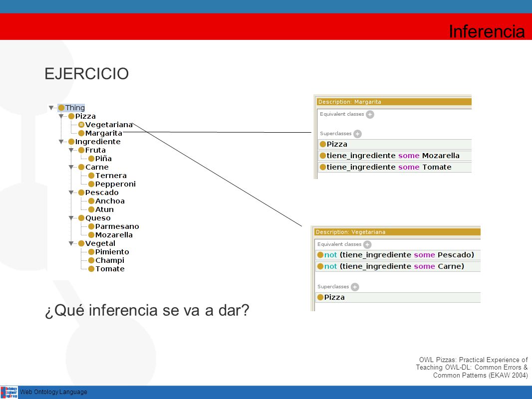Viewport: 532px width, 399px height.
Task: Click the 'Web Ontology Language' footer text
Action: (x=53, y=392)
